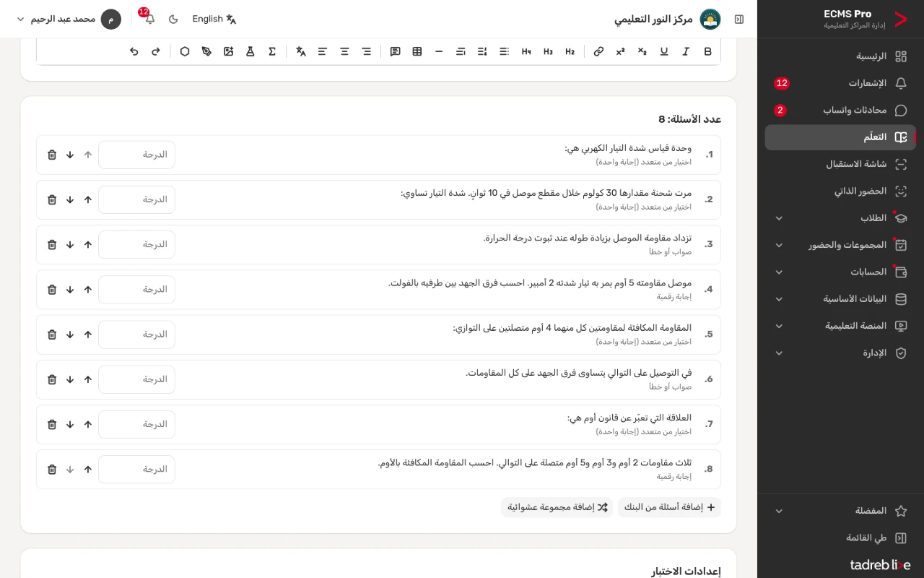
Task: Collapse the sidebar using طي القائمة
Action: [x=840, y=538]
